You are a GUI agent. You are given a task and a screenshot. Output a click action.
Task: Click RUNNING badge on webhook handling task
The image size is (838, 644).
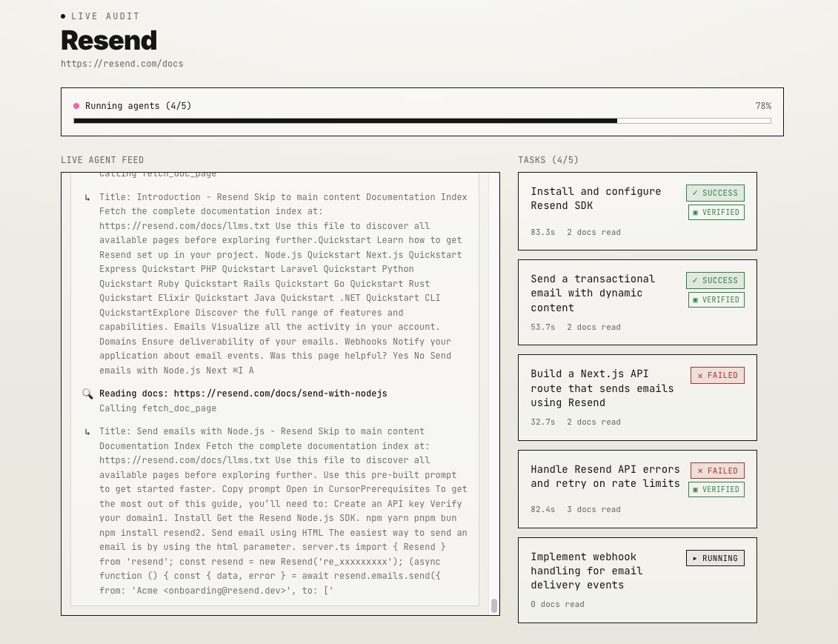click(715, 558)
